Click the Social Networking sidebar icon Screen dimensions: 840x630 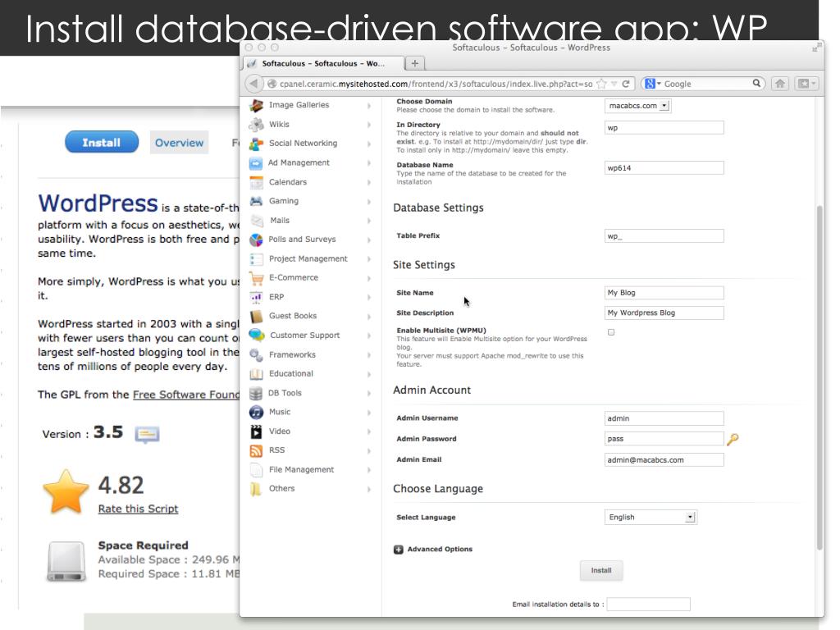256,144
